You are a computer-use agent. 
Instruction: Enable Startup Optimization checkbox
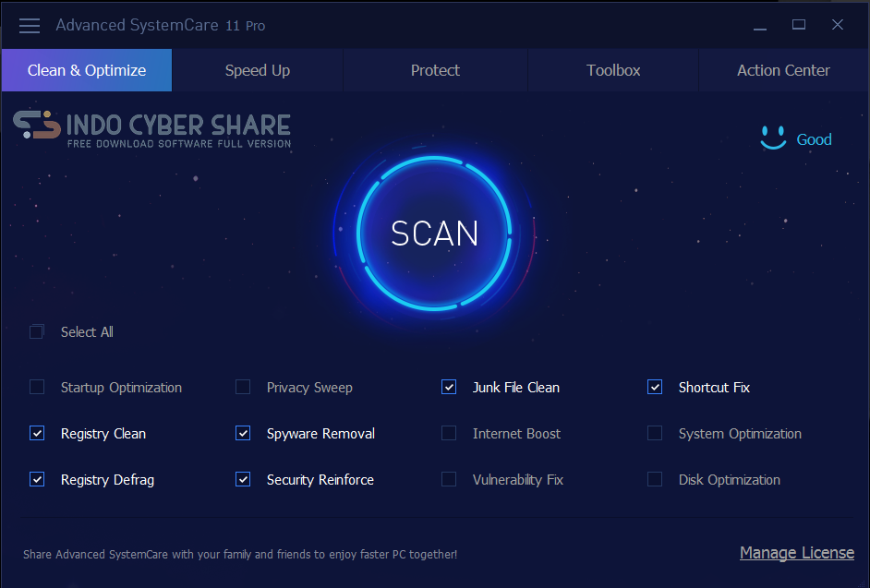pyautogui.click(x=37, y=387)
